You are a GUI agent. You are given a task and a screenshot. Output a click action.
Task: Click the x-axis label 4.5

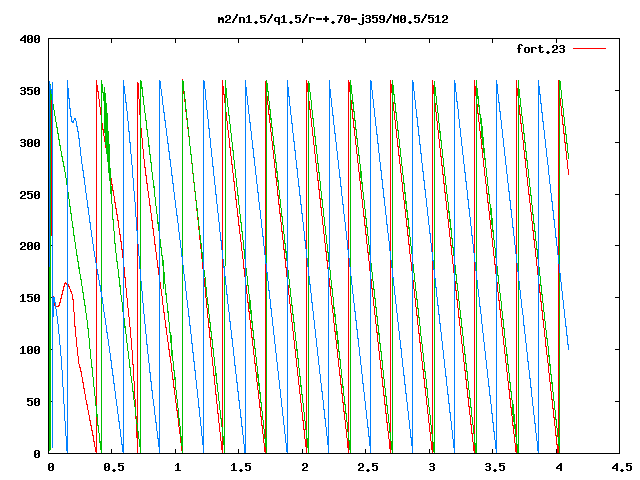pos(621,467)
